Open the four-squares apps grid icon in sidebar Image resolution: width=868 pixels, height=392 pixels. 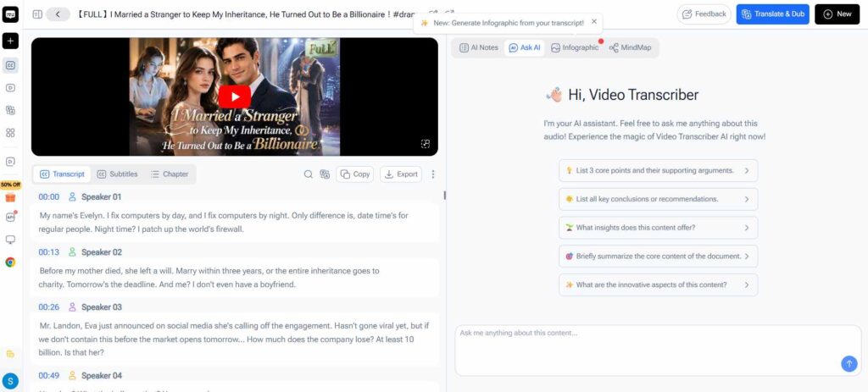coord(10,133)
